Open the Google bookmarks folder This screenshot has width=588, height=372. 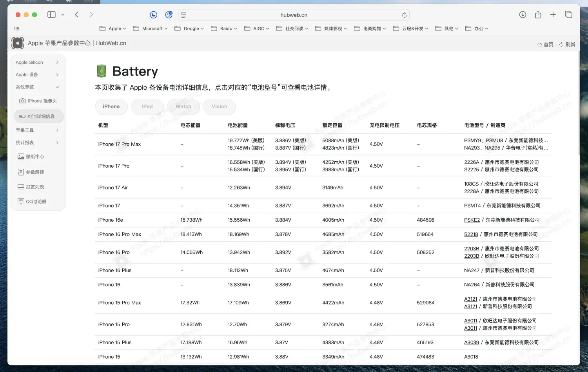coord(189,29)
